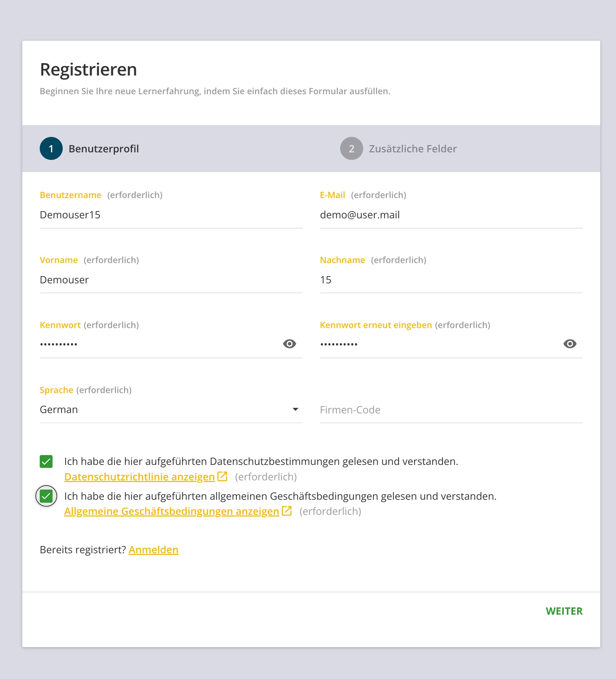The height and width of the screenshot is (679, 616).
Task: Select the Benutzerprofil step
Action: coord(89,148)
